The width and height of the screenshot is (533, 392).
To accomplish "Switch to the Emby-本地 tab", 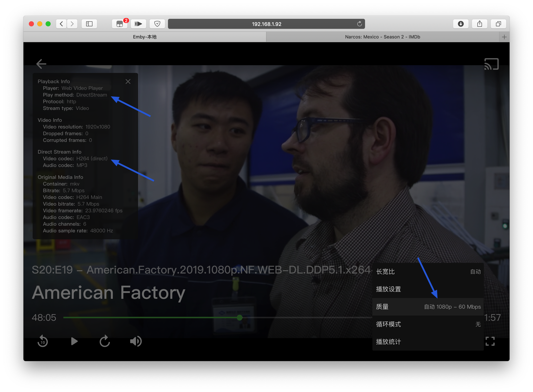I will [145, 37].
